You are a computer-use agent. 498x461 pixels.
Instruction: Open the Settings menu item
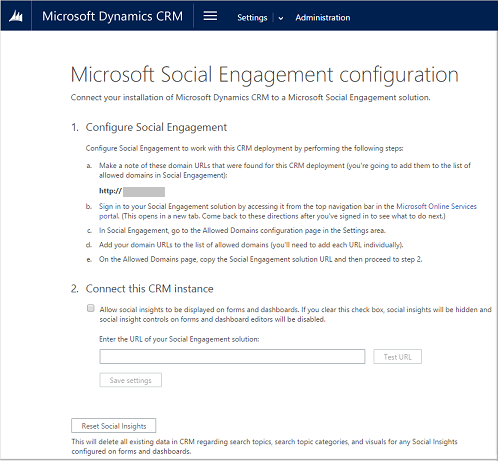[252, 18]
